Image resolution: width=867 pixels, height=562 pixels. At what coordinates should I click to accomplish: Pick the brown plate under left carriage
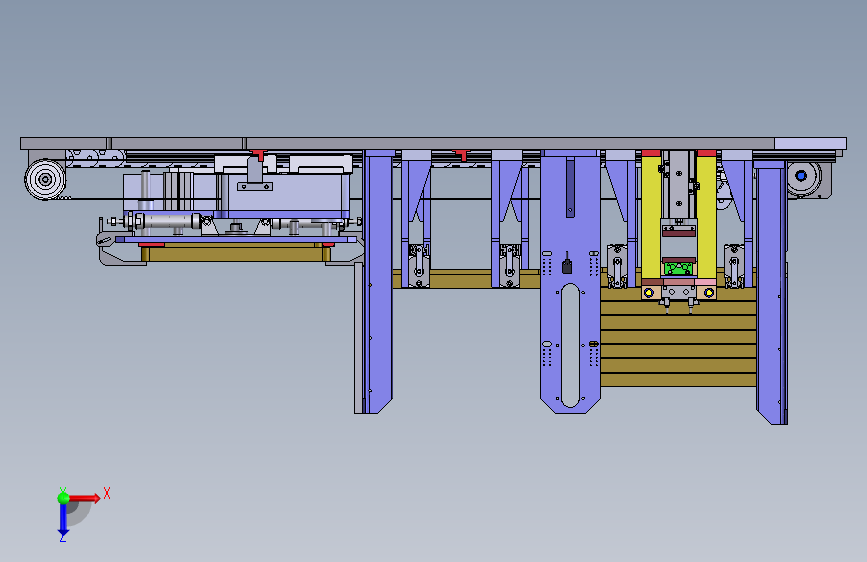(x=236, y=253)
